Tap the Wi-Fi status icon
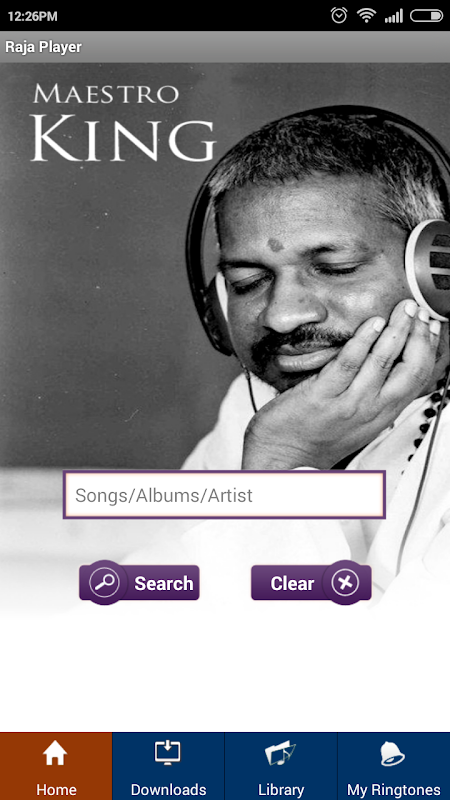This screenshot has height=800, width=450. (x=366, y=15)
